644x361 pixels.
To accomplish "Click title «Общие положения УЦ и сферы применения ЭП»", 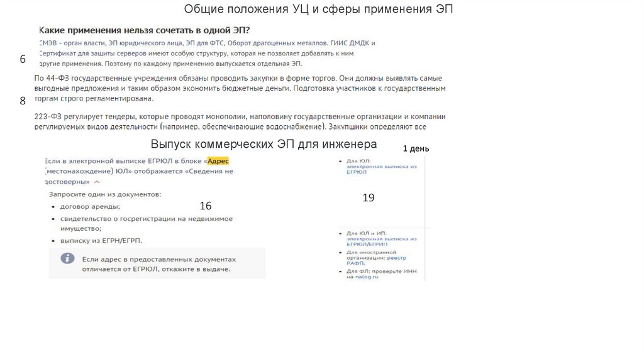I will tap(318, 9).
